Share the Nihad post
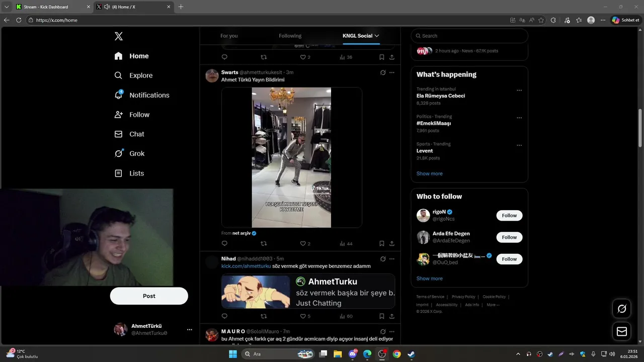This screenshot has height=362, width=644. click(392, 316)
